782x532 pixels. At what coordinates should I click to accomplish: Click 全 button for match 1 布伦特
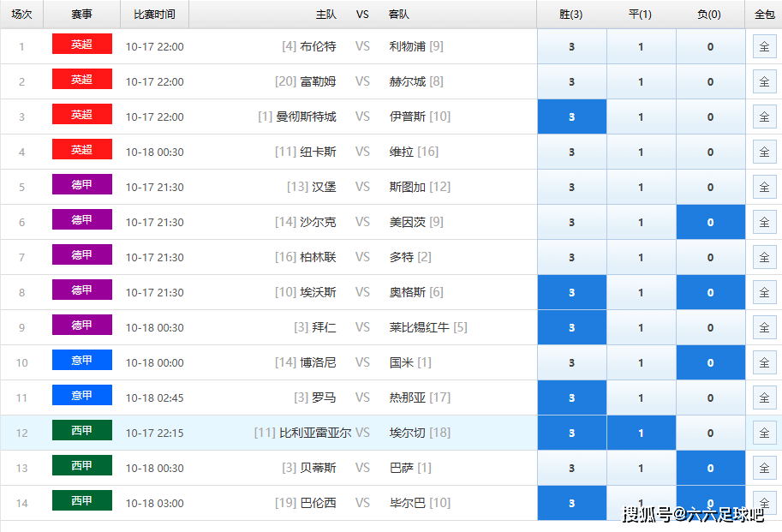click(x=764, y=46)
